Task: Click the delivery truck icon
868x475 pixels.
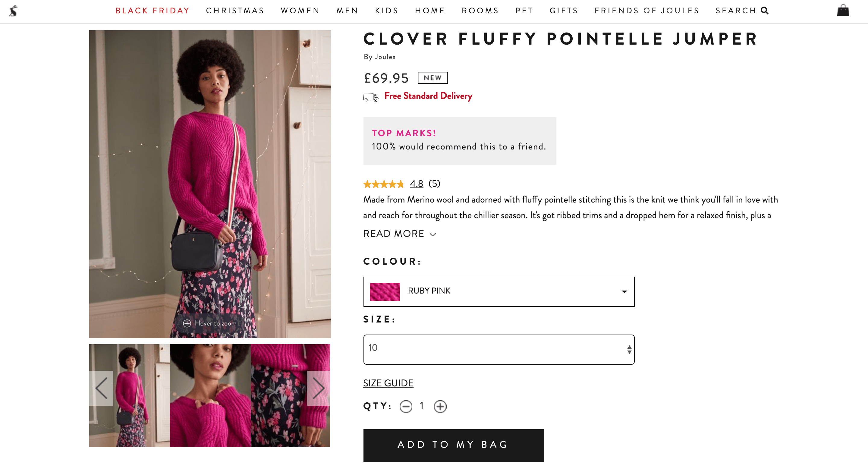Action: (x=371, y=97)
